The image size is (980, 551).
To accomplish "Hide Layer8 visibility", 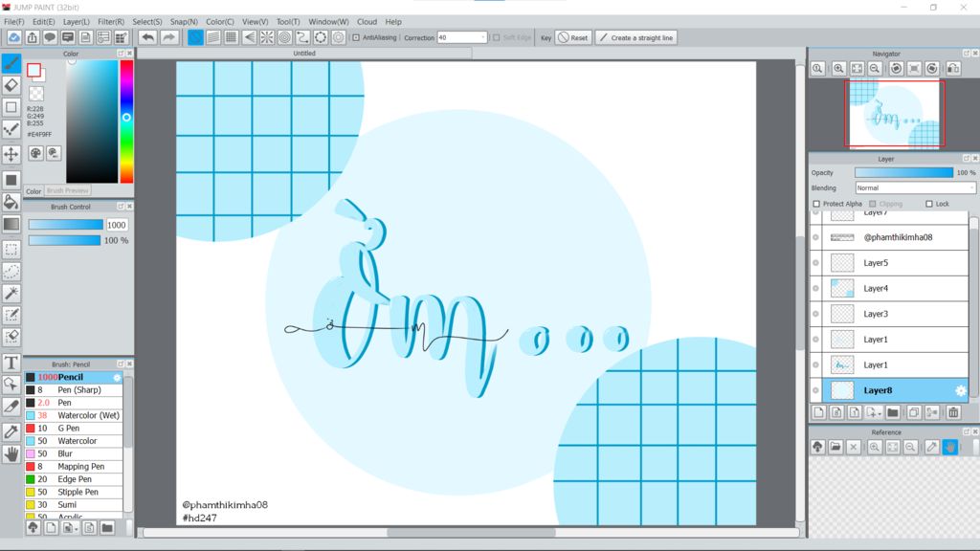I will [815, 390].
